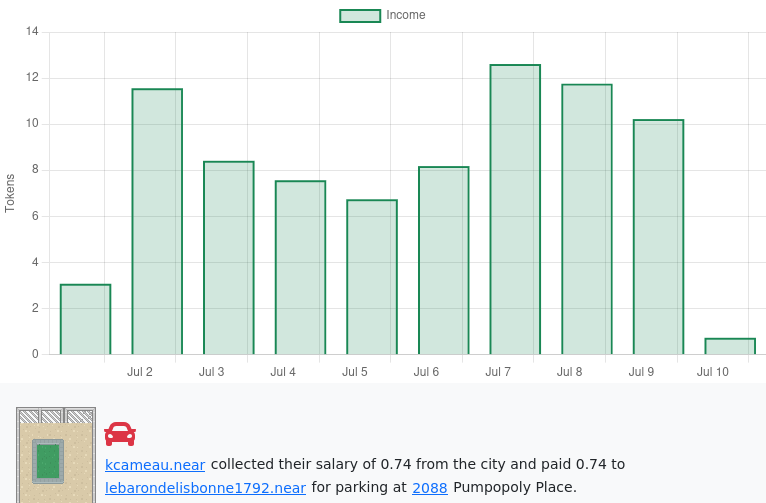Click the Jul 8 income bar
This screenshot has width=766, height=503.
click(587, 219)
